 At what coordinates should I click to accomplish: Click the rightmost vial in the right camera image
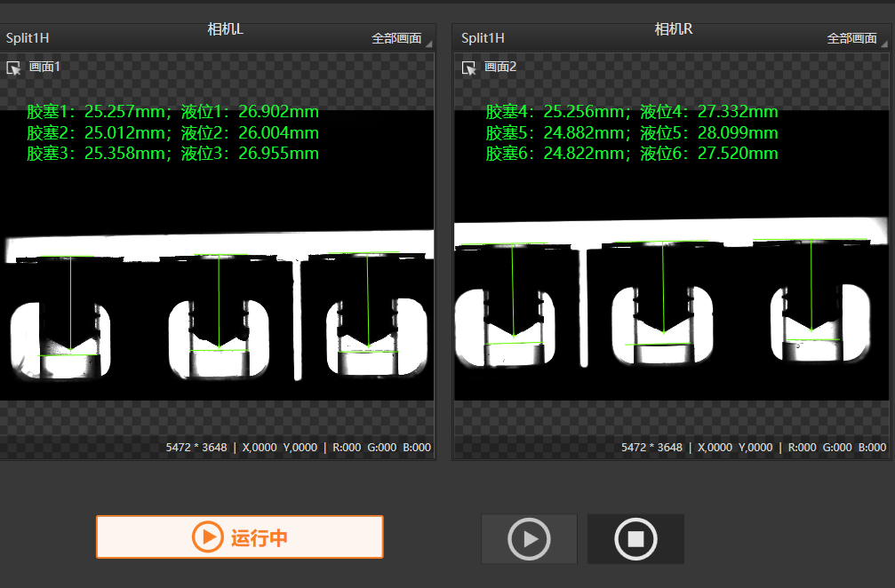(x=819, y=324)
